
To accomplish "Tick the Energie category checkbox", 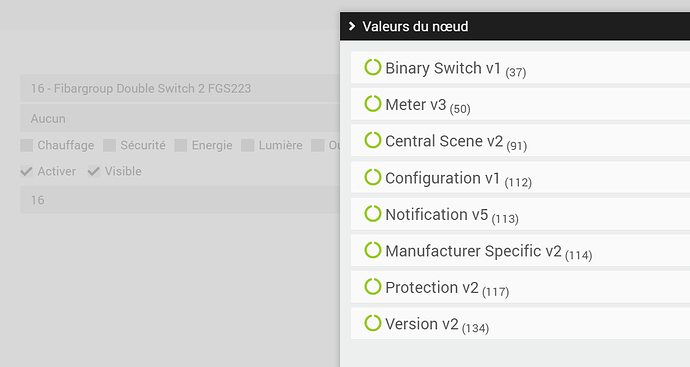I will click(180, 145).
